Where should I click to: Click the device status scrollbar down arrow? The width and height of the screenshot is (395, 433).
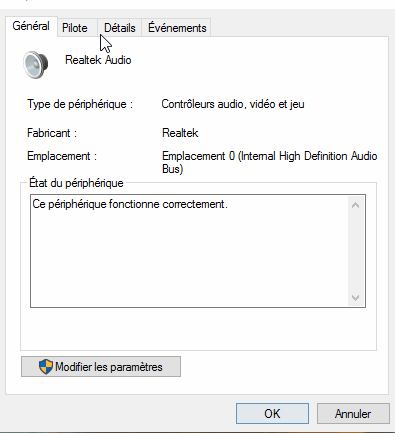point(355,297)
